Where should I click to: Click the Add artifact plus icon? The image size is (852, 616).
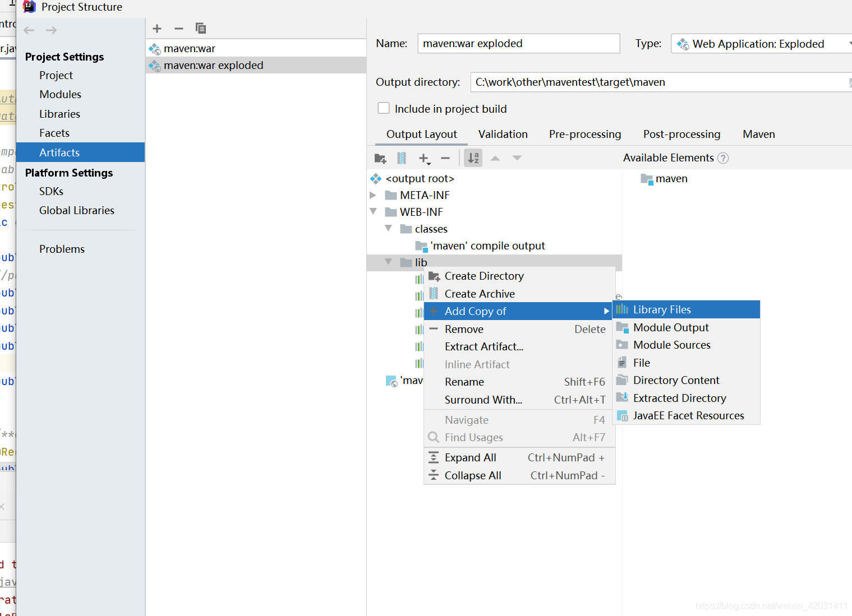click(x=157, y=29)
